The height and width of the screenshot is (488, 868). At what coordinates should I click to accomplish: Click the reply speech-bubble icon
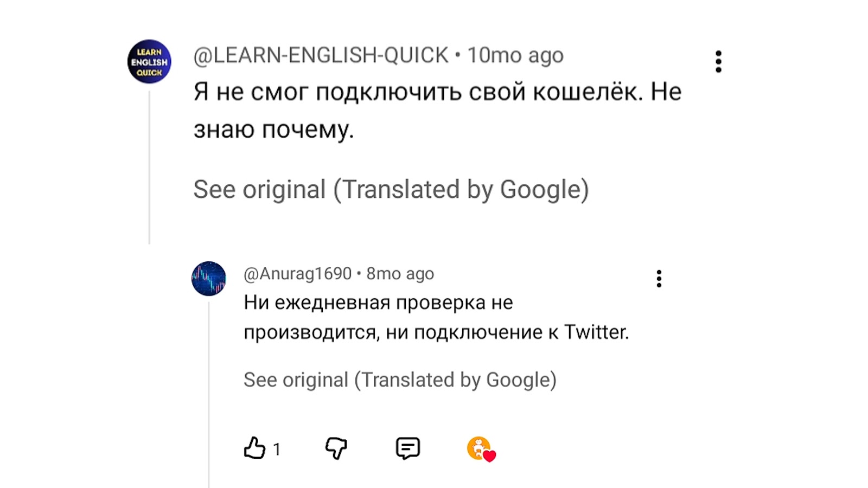[x=408, y=448]
